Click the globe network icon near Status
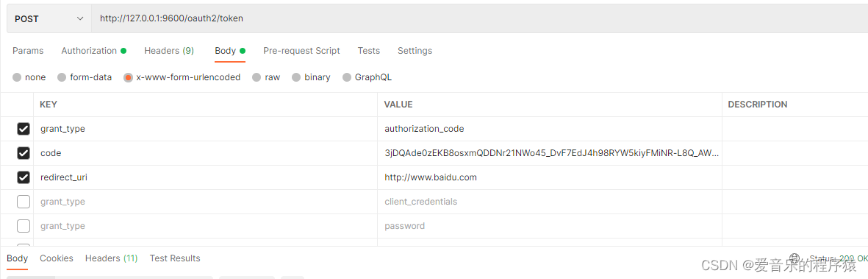The height and width of the screenshot is (279, 868). [795, 258]
